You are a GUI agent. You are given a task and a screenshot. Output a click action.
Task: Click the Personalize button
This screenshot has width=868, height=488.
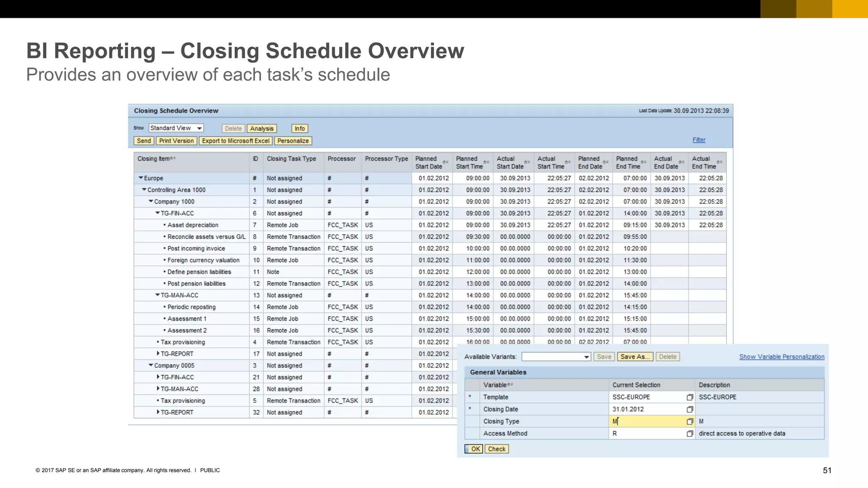point(293,141)
